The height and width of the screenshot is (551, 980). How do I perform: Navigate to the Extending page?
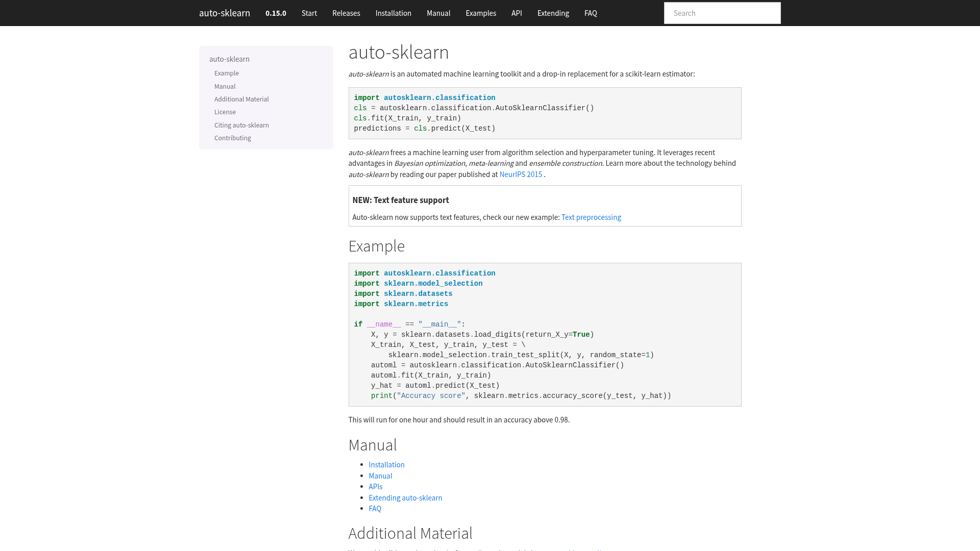pos(553,13)
